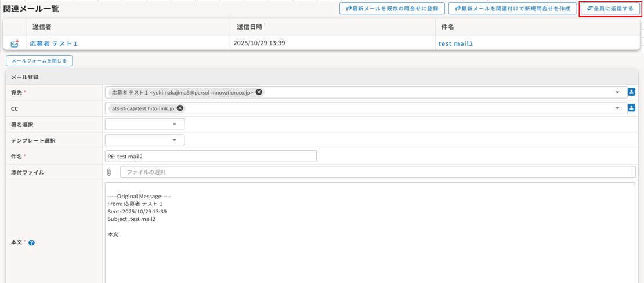Remove the ats-st-ca CC address chip
This screenshot has height=283, width=644.
tap(180, 108)
